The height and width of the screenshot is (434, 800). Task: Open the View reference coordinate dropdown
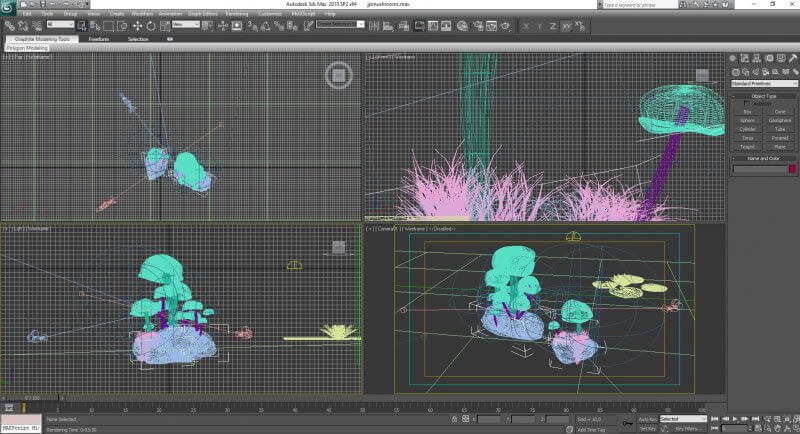pyautogui.click(x=186, y=24)
